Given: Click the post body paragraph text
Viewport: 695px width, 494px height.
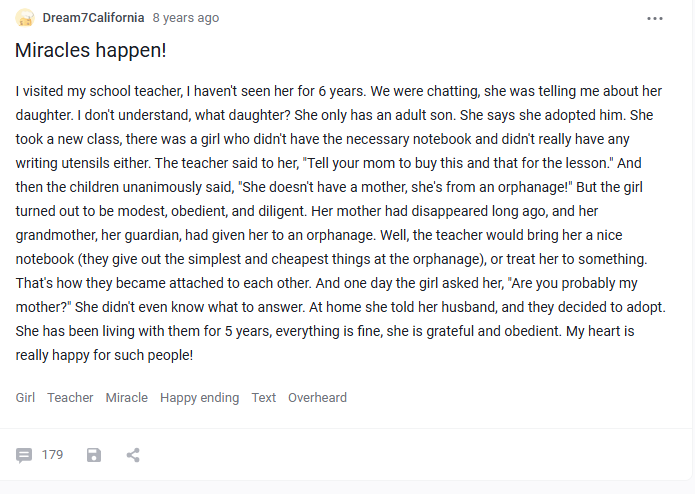Looking at the screenshot, I should [x=340, y=223].
